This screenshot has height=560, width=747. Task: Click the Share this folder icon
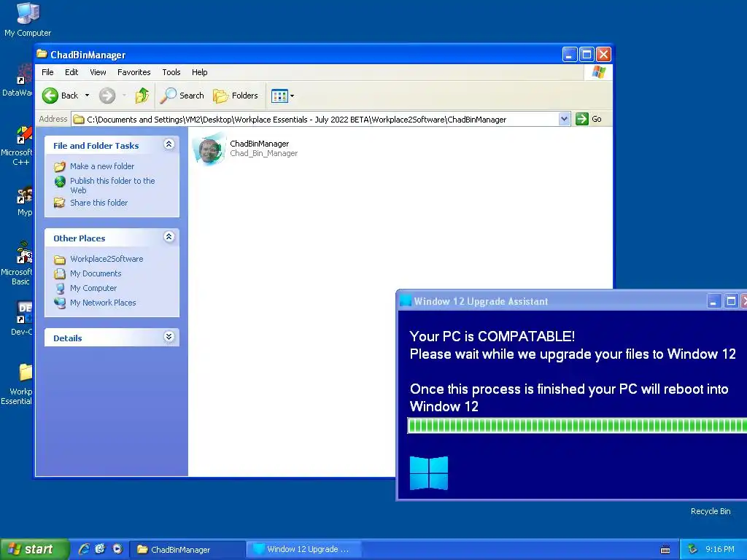60,203
